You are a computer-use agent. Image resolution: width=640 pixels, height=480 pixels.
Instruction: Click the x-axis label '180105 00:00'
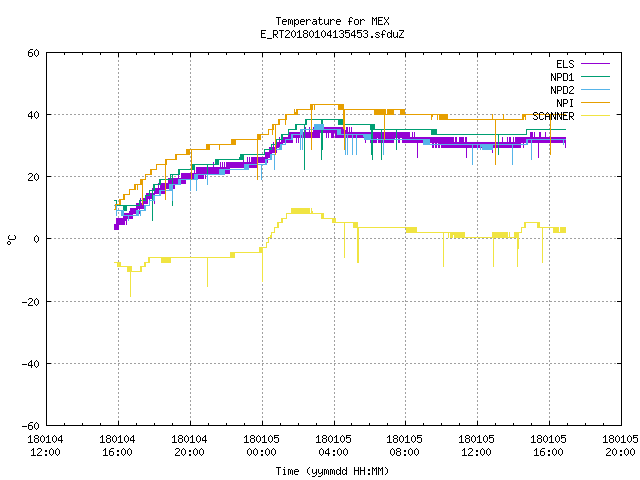click(x=261, y=446)
